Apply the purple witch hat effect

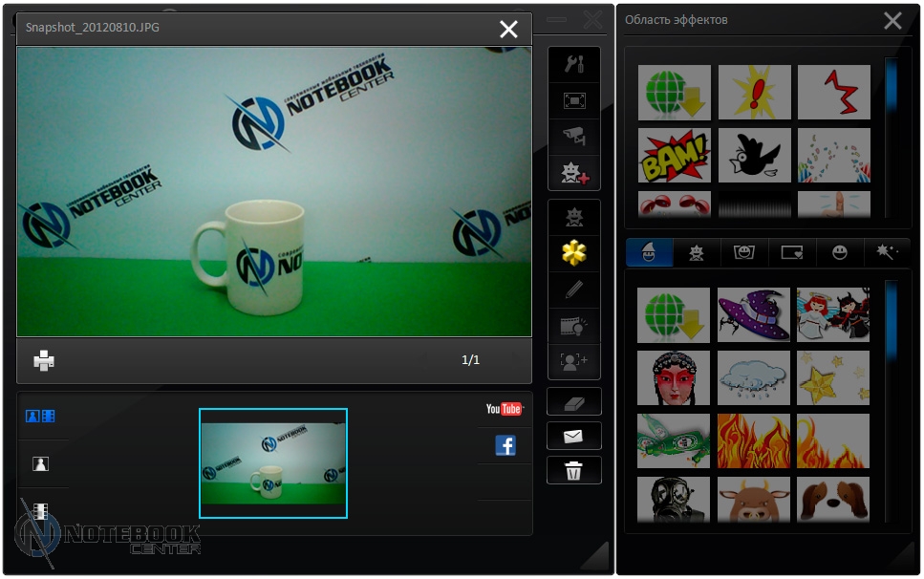pyautogui.click(x=754, y=315)
